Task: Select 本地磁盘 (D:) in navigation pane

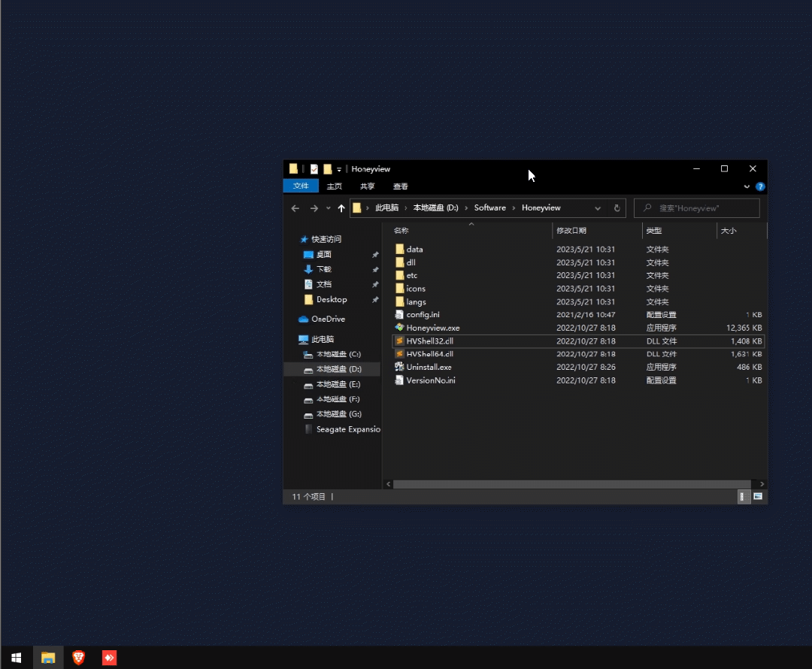Action: 339,369
